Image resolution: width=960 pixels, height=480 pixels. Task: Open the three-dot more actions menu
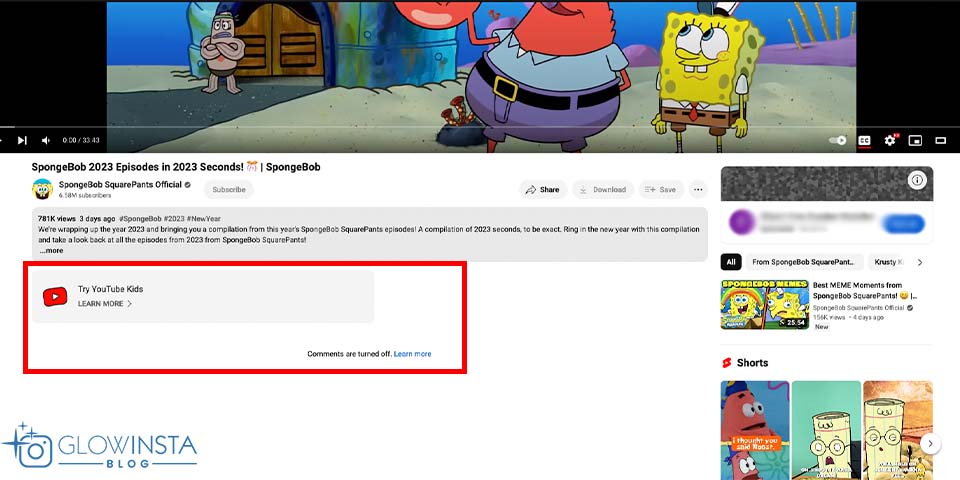[698, 190]
